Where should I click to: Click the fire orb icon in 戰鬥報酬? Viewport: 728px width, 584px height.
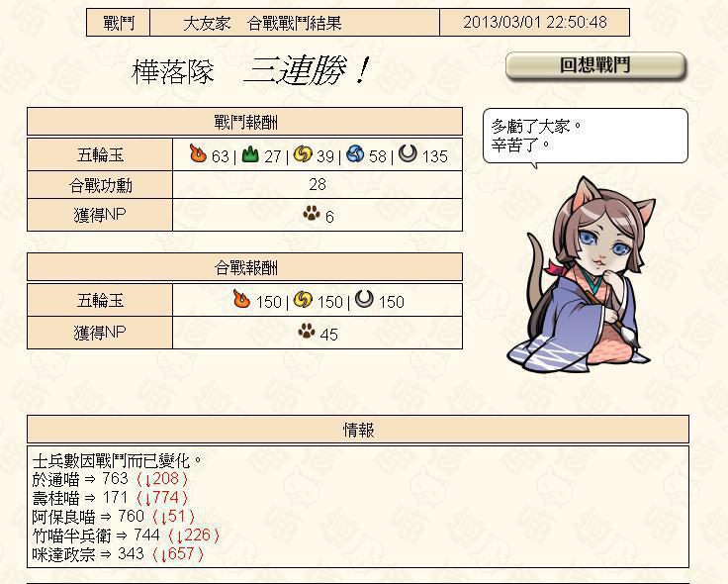[x=198, y=153]
